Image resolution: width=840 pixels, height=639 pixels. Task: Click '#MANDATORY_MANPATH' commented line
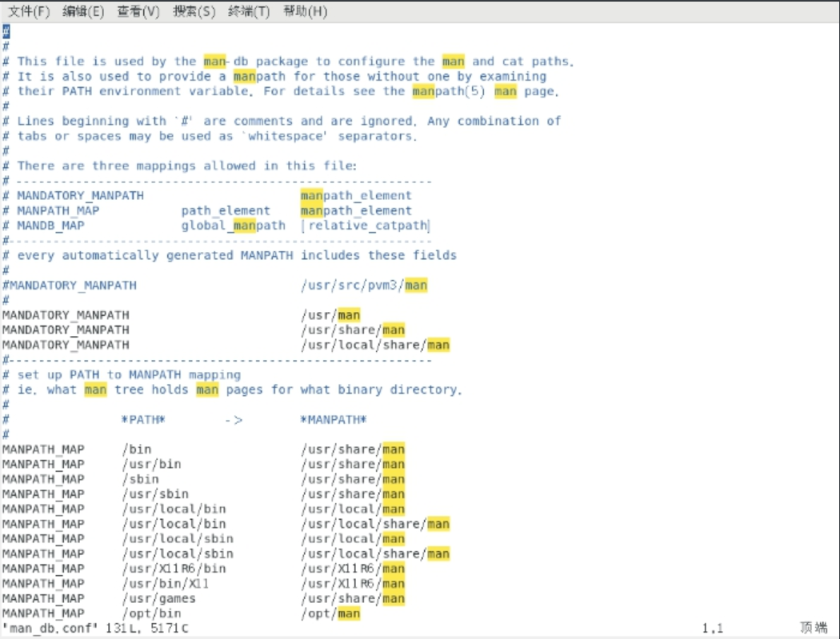click(x=70, y=286)
